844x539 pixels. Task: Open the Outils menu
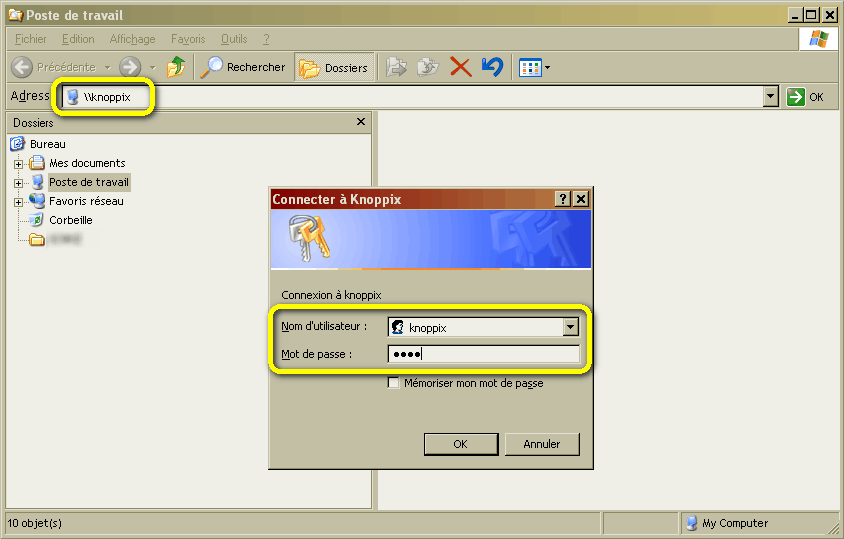tap(234, 39)
